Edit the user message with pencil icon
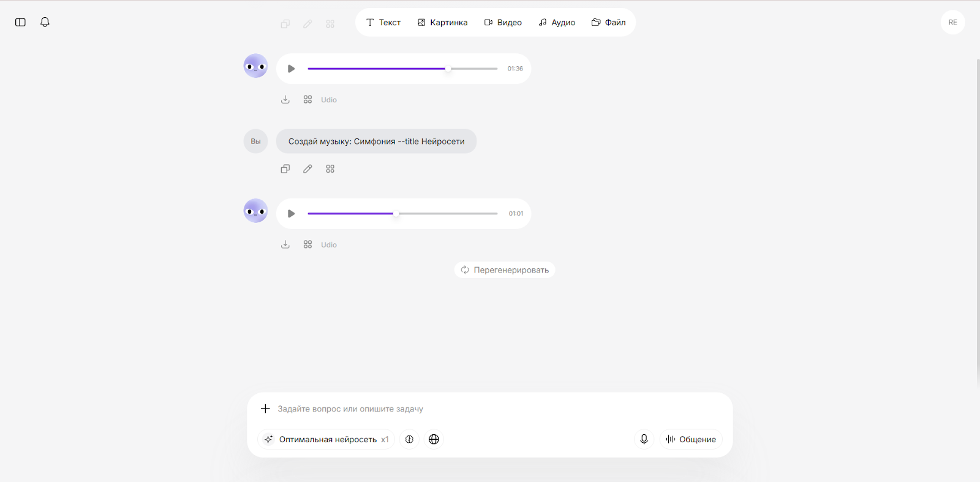 click(307, 169)
